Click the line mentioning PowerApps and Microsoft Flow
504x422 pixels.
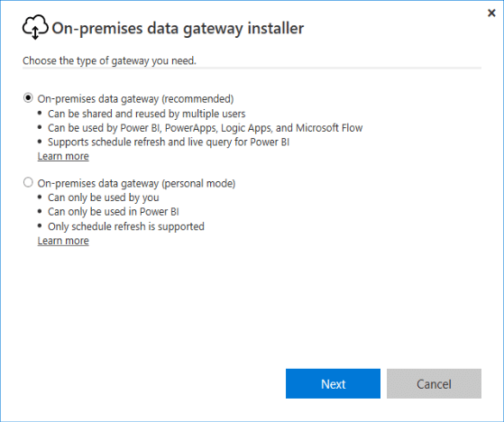(x=205, y=128)
